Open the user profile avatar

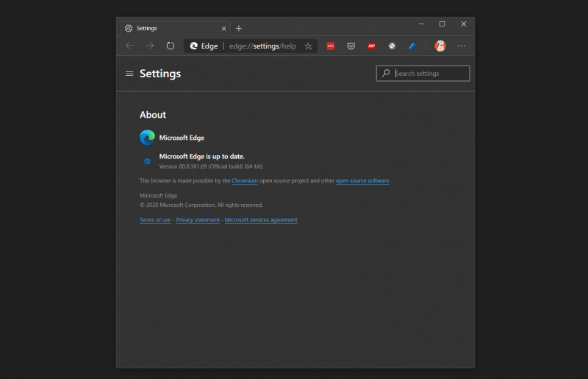(440, 46)
